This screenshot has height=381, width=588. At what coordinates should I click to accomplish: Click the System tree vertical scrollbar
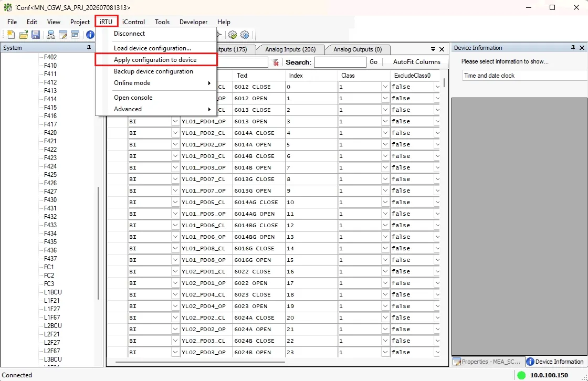pyautogui.click(x=98, y=243)
